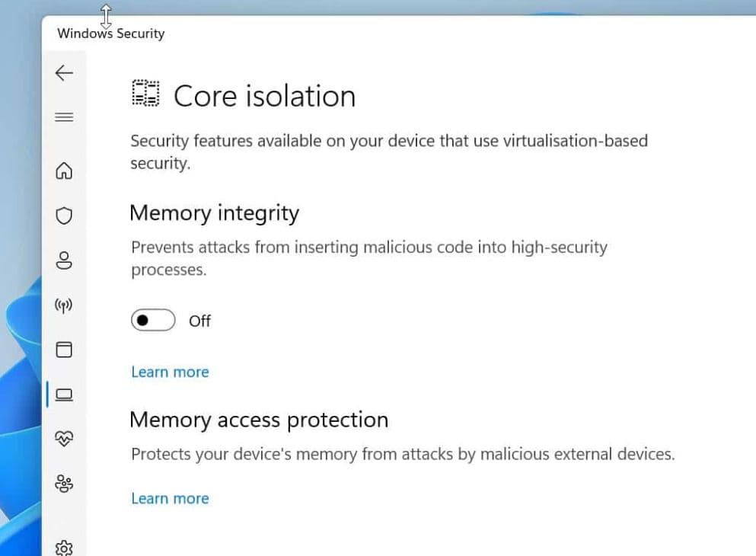756x556 pixels.
Task: Go to the Home section
Action: coord(64,171)
